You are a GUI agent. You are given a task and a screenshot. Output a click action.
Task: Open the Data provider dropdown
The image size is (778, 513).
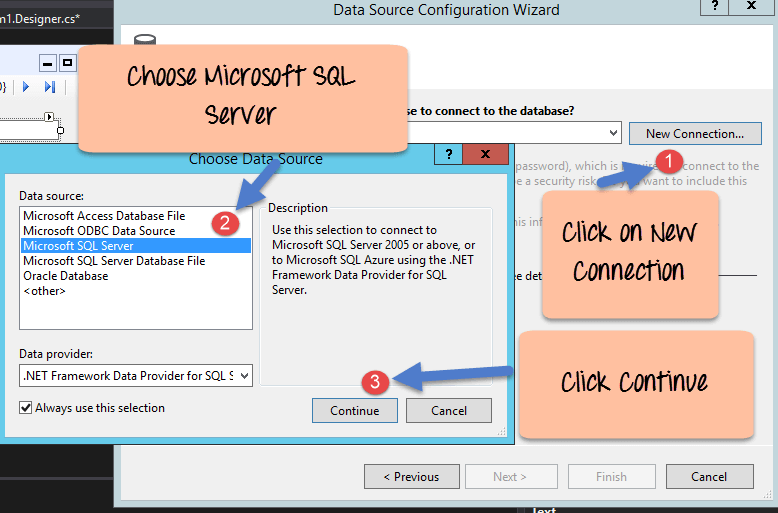click(245, 375)
